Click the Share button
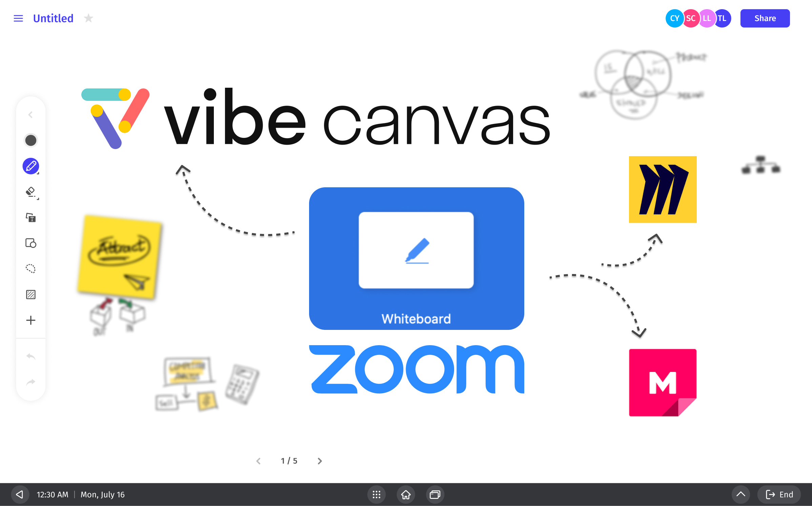 765,18
